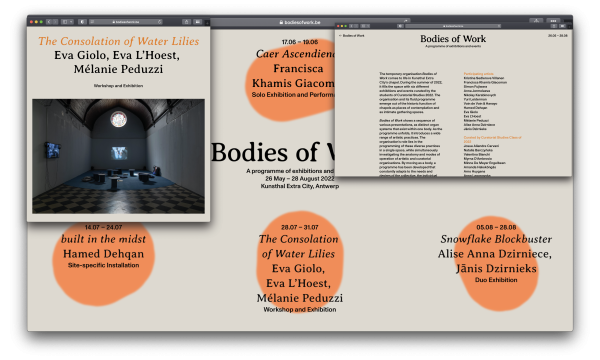Go forward in the Water Lilies browser window

click(x=55, y=22)
